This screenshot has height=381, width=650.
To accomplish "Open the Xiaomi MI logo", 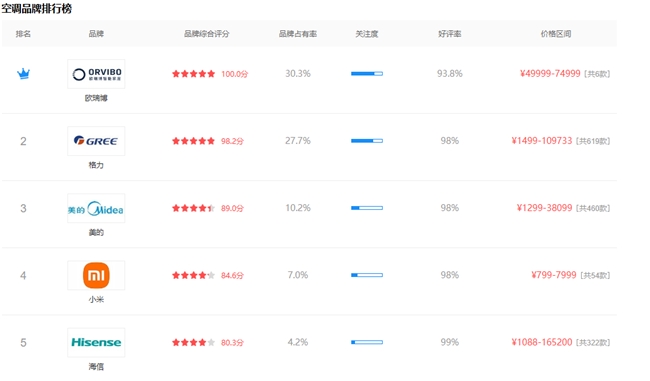I will 96,275.
